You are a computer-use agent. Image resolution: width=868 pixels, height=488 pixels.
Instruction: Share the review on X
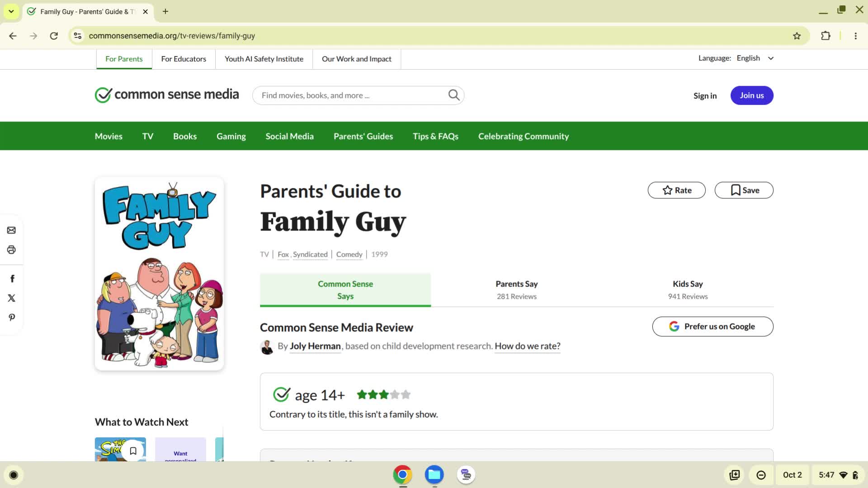click(11, 298)
